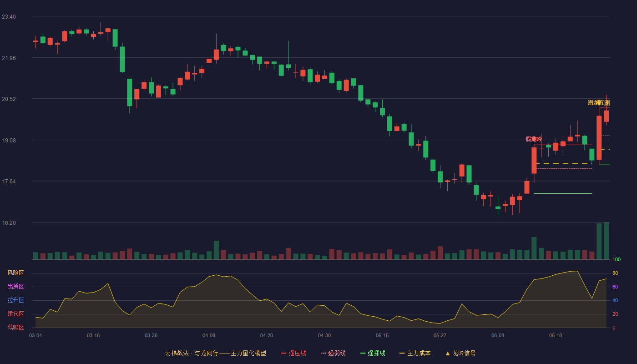The width and height of the screenshot is (637, 364).
Task: Toggle the 云梯战法 主力量化模型 legend entry
Action: pos(215,353)
